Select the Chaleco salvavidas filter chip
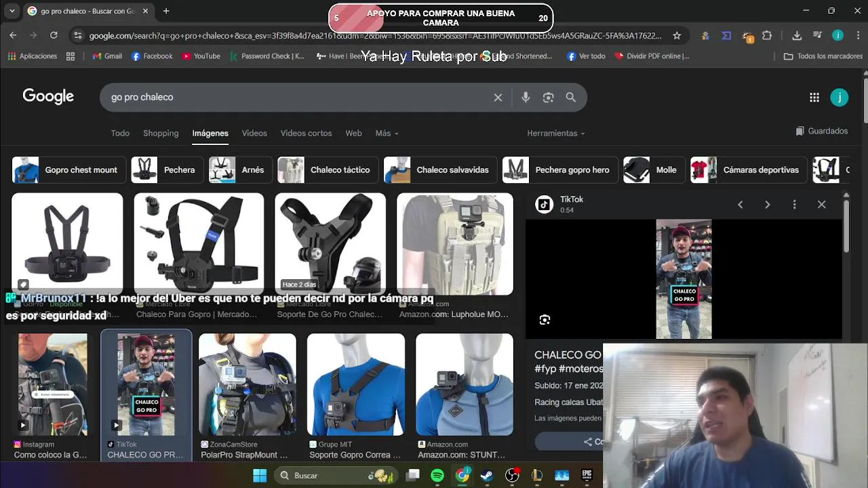This screenshot has height=488, width=868. pos(439,170)
